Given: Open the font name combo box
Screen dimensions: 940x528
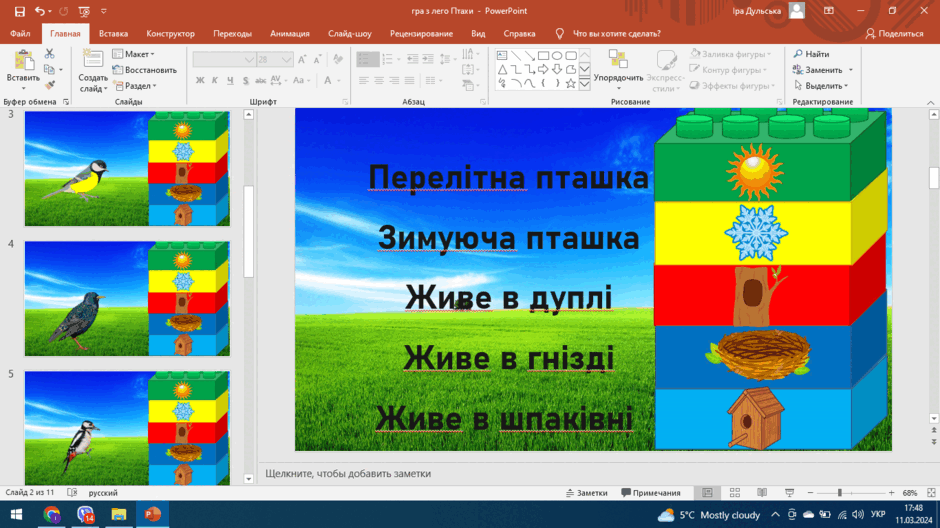Looking at the screenshot, I should (x=224, y=59).
